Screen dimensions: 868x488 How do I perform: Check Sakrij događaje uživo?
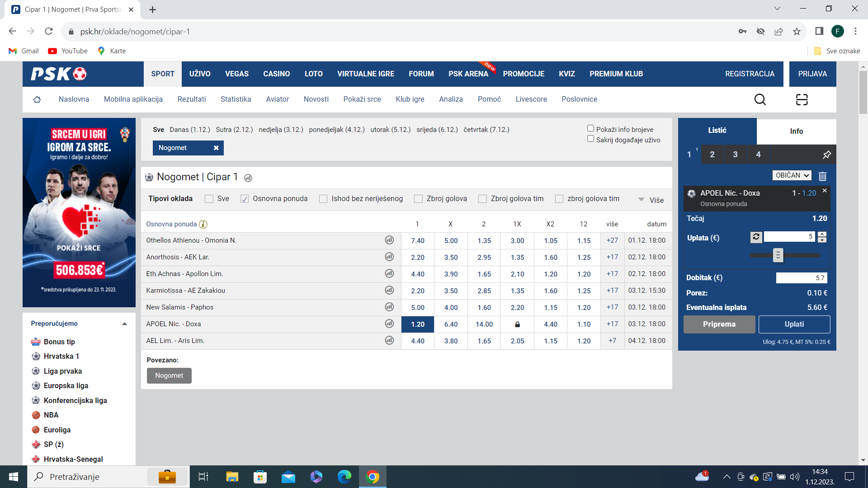[x=590, y=139]
